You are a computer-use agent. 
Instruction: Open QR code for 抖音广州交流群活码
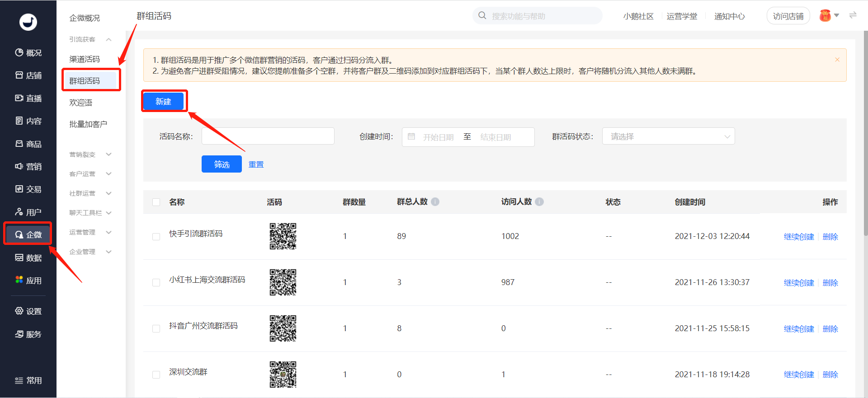click(x=283, y=328)
